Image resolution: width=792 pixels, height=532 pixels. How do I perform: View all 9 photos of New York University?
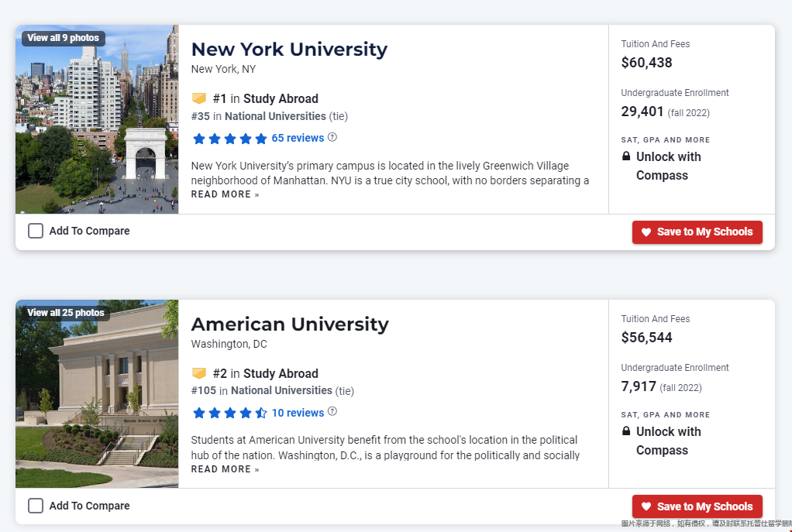(63, 38)
